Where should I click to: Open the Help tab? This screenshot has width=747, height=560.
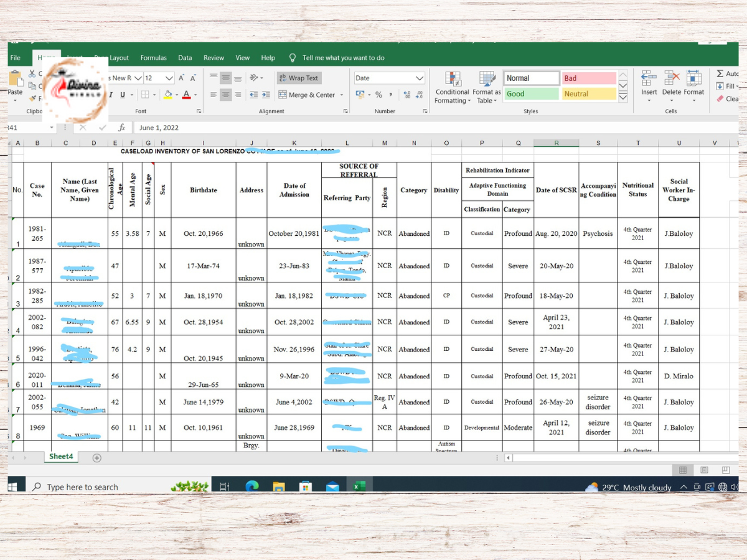[x=268, y=58]
